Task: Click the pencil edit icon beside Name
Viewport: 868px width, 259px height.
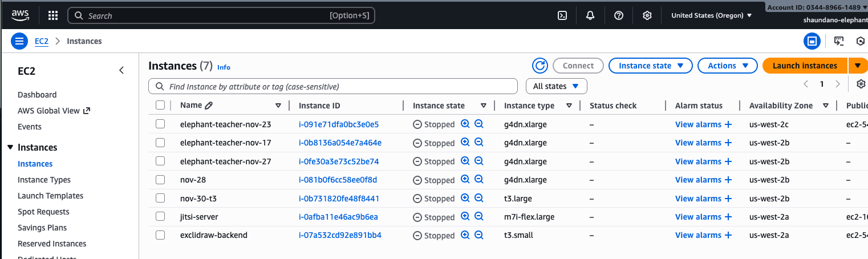Action: pyautogui.click(x=209, y=106)
